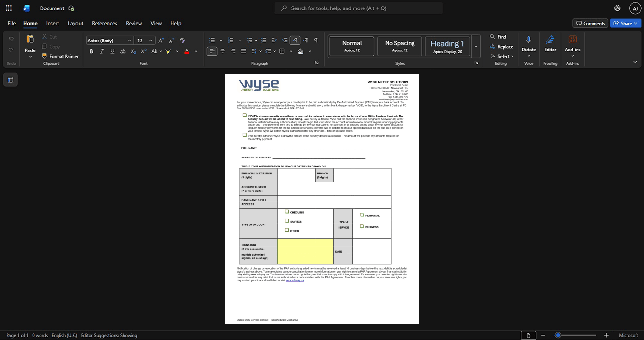
Task: Check the SAVINGS account checkbox
Action: (x=287, y=221)
